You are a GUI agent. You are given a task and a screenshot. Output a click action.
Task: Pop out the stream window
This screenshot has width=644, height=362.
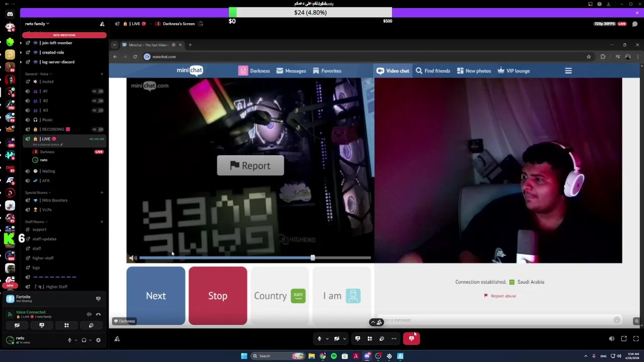624,339
